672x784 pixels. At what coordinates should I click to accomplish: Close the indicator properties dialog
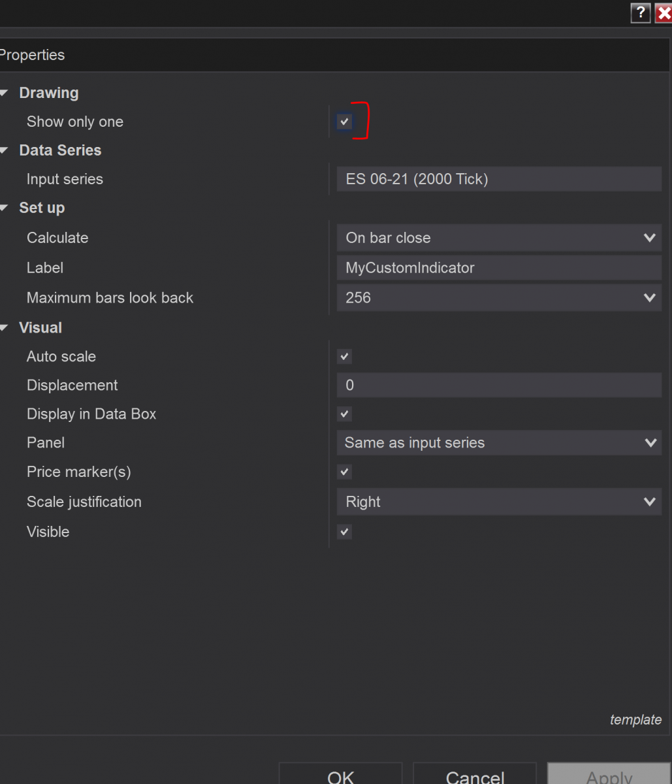click(664, 13)
